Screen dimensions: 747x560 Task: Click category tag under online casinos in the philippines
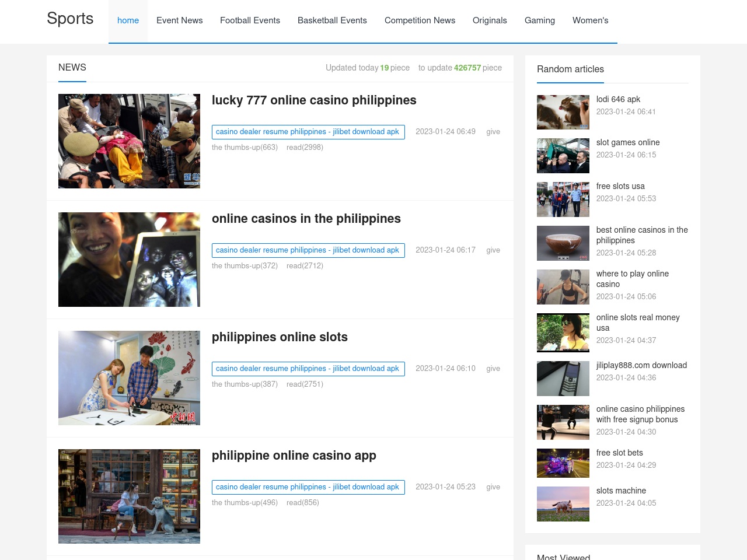pyautogui.click(x=308, y=250)
